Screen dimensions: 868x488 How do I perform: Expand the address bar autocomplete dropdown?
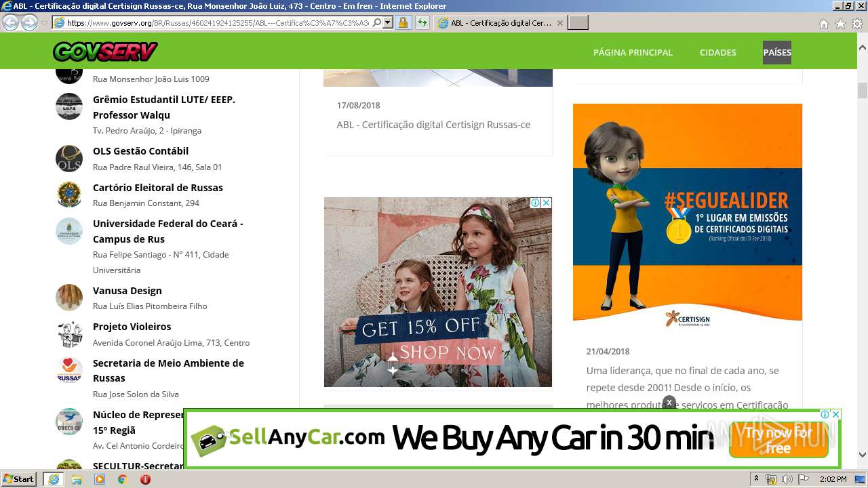pyautogui.click(x=388, y=22)
